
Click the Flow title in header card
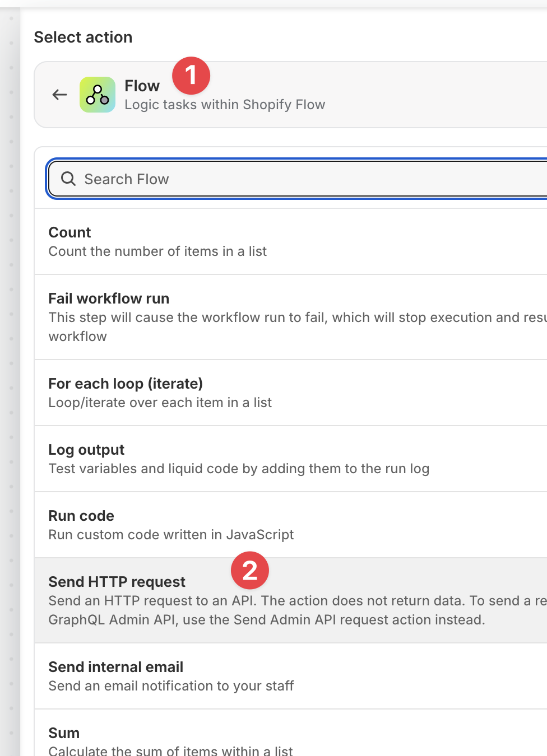coord(142,86)
